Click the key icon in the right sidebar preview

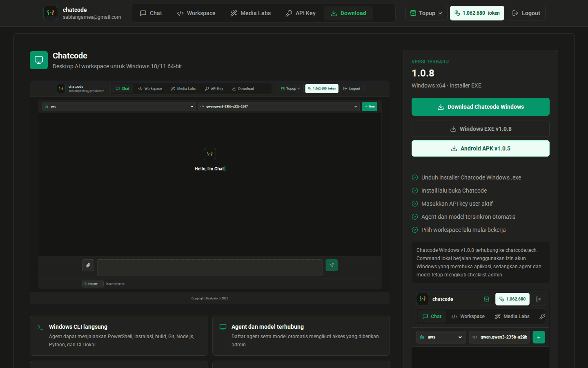click(542, 316)
